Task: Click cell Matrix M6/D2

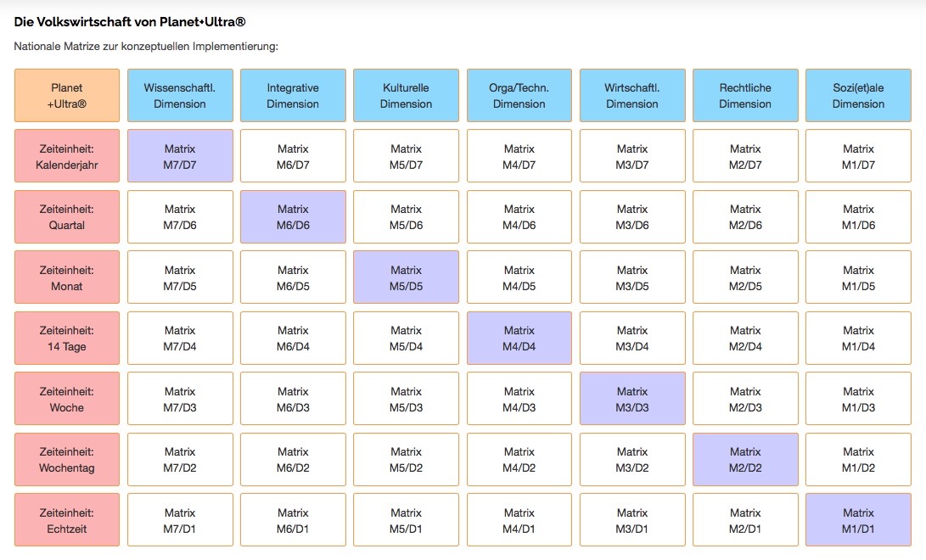Action: coord(293,459)
